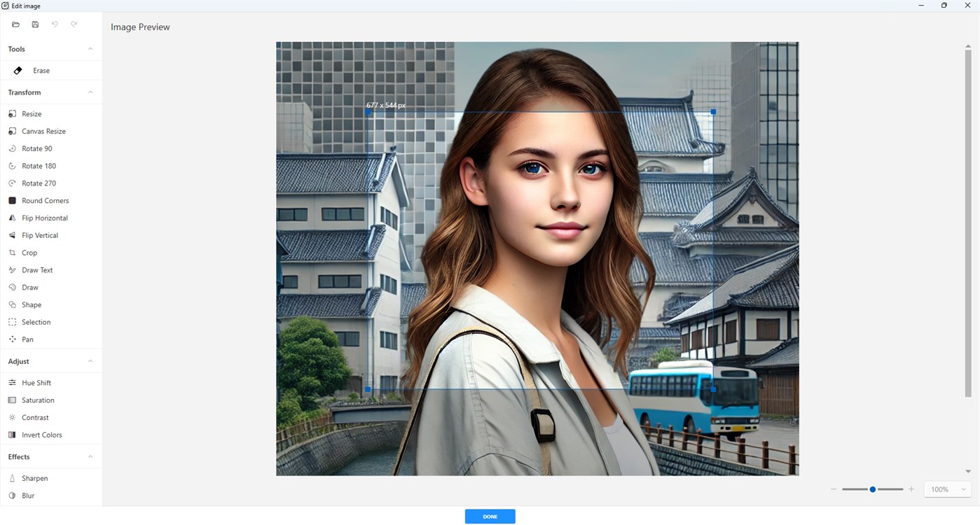Click the DONE button
This screenshot has width=980, height=525.
tap(490, 516)
